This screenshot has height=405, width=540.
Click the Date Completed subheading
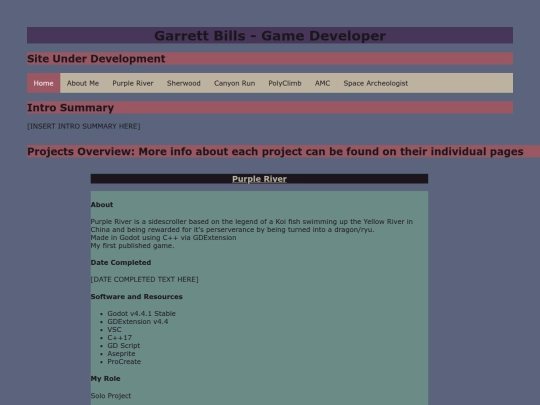(121, 262)
